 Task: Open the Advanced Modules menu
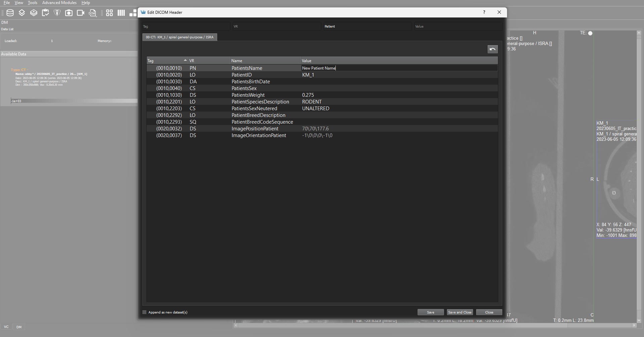[x=59, y=3]
